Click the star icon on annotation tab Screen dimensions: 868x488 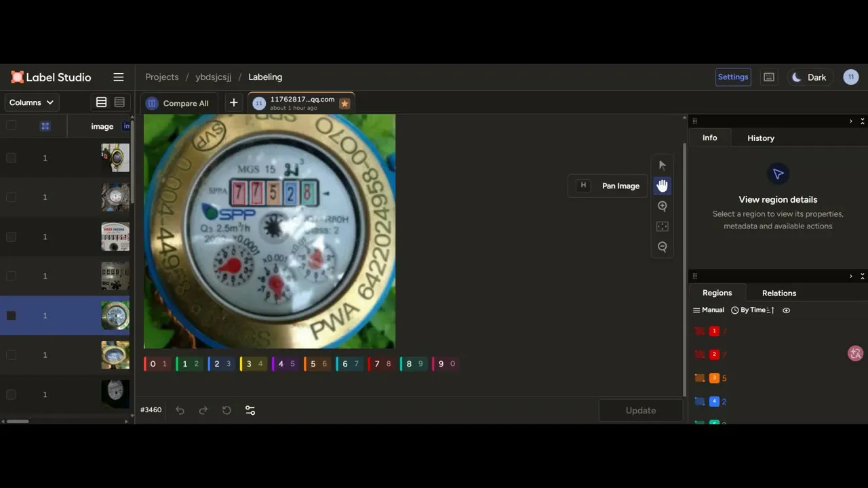[344, 104]
